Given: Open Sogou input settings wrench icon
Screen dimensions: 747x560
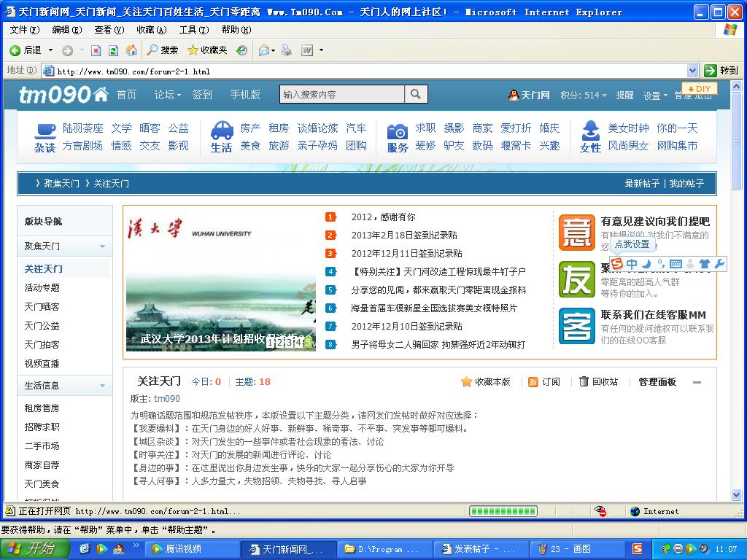Looking at the screenshot, I should pos(719,263).
